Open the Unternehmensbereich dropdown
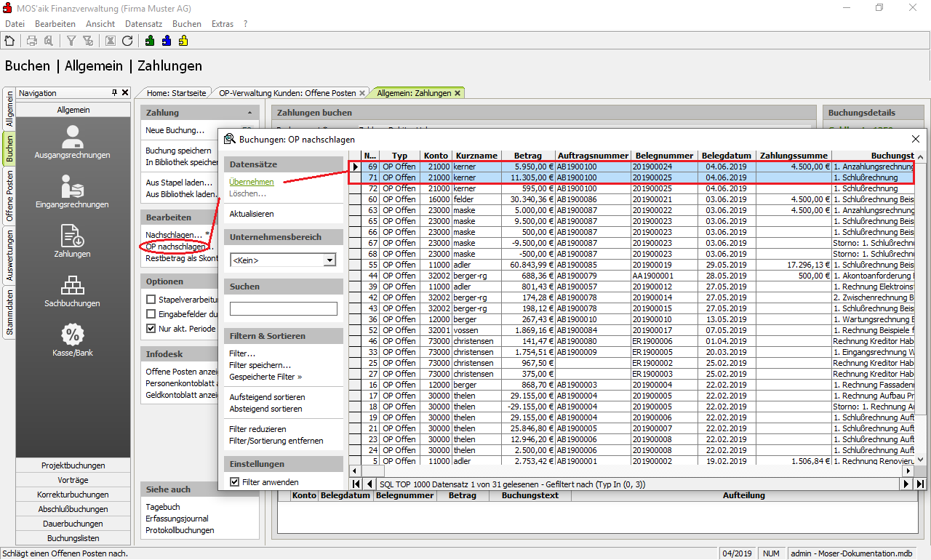Viewport: 931px width, 560px height. pyautogui.click(x=329, y=260)
